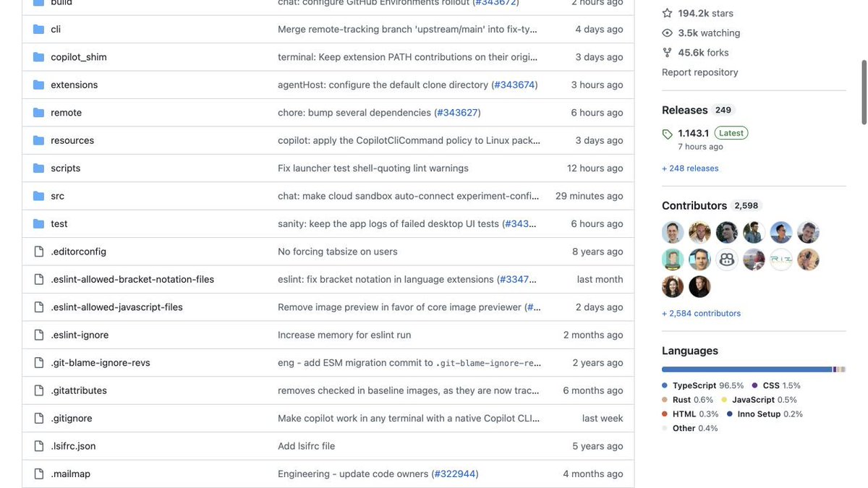This screenshot has width=868, height=488.
Task: Click the folder icon next to extensions
Action: pyautogui.click(x=39, y=85)
